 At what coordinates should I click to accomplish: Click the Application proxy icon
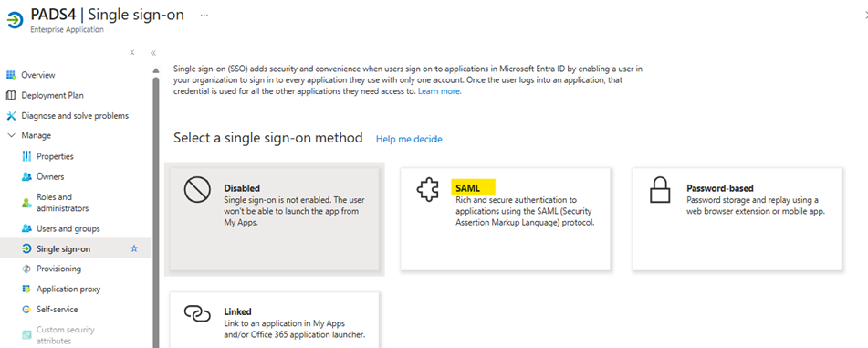26,290
